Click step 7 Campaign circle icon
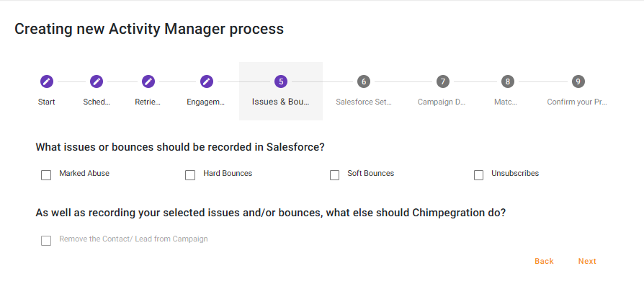 click(442, 81)
